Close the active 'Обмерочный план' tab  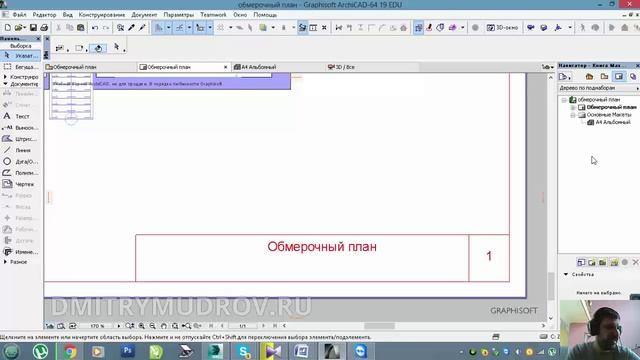(x=226, y=67)
